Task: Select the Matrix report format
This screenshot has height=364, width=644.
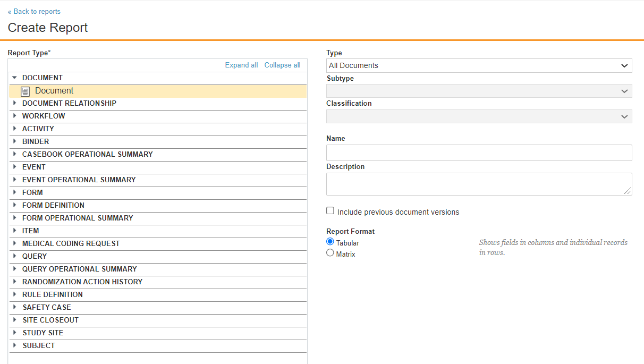Action: pyautogui.click(x=331, y=252)
